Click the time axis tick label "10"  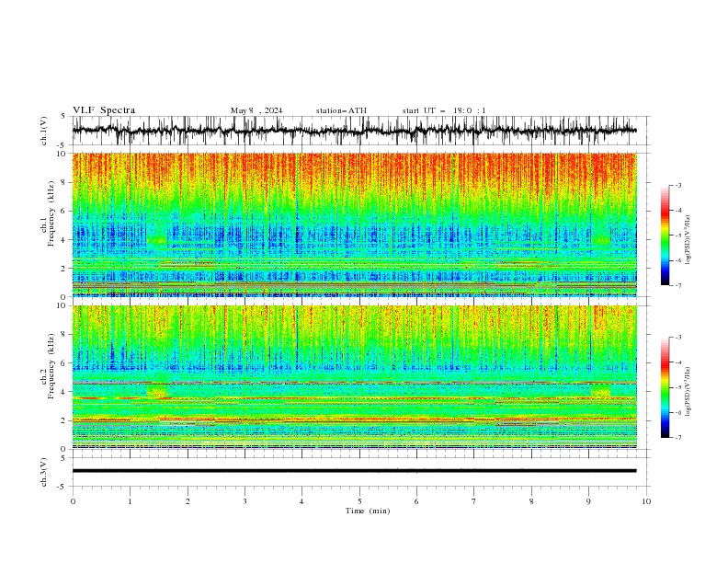click(x=646, y=501)
